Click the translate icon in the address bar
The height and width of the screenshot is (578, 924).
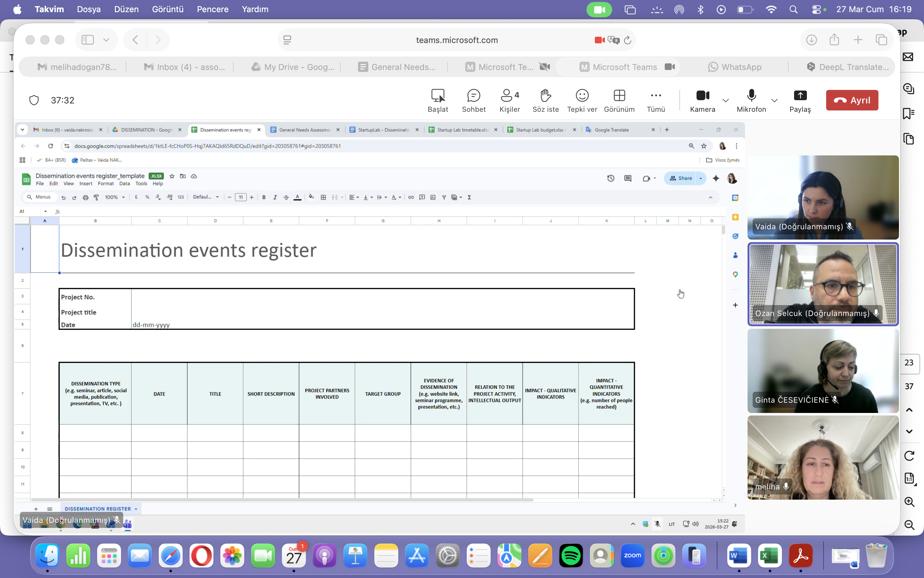tap(613, 40)
